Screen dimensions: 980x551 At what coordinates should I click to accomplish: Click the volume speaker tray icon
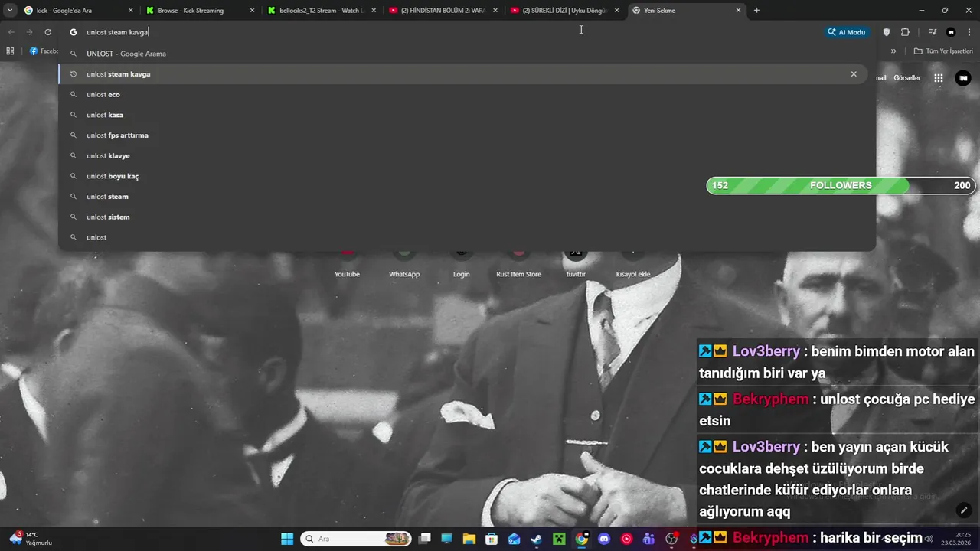click(929, 539)
